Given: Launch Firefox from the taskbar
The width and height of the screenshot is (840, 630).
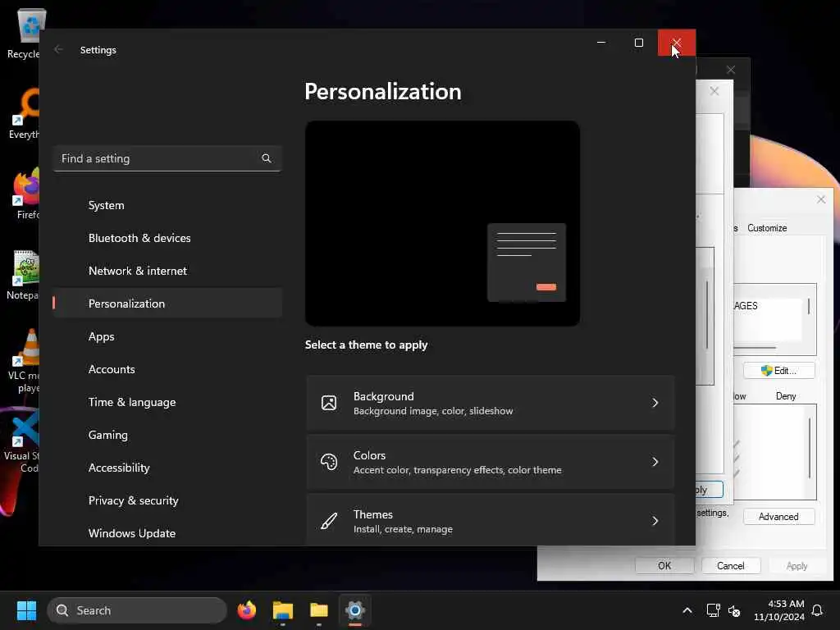Looking at the screenshot, I should 246,610.
